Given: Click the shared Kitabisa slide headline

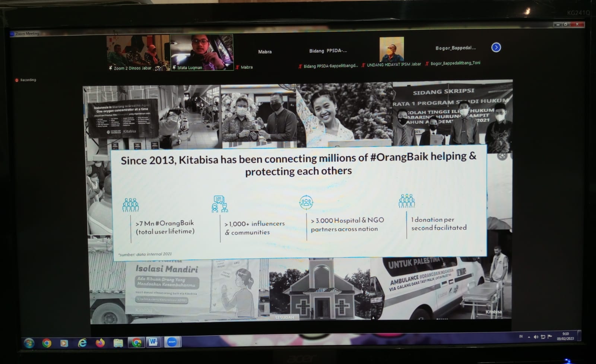Looking at the screenshot, I should pos(298,164).
